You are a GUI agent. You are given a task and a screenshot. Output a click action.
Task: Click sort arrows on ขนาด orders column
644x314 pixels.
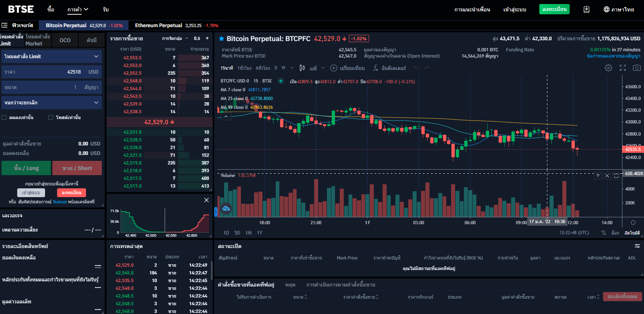click(x=306, y=297)
